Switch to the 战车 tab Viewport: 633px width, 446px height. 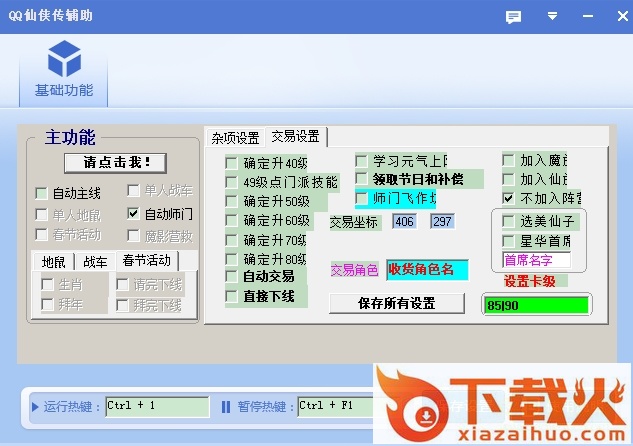click(x=95, y=262)
